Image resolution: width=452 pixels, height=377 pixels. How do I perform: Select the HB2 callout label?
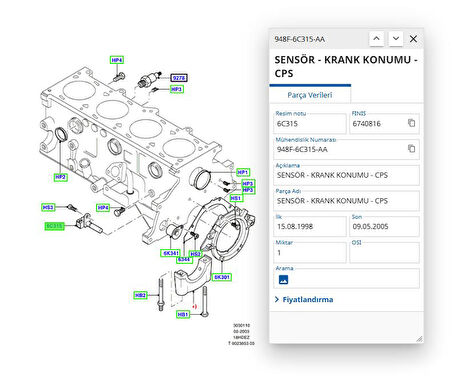[140, 295]
